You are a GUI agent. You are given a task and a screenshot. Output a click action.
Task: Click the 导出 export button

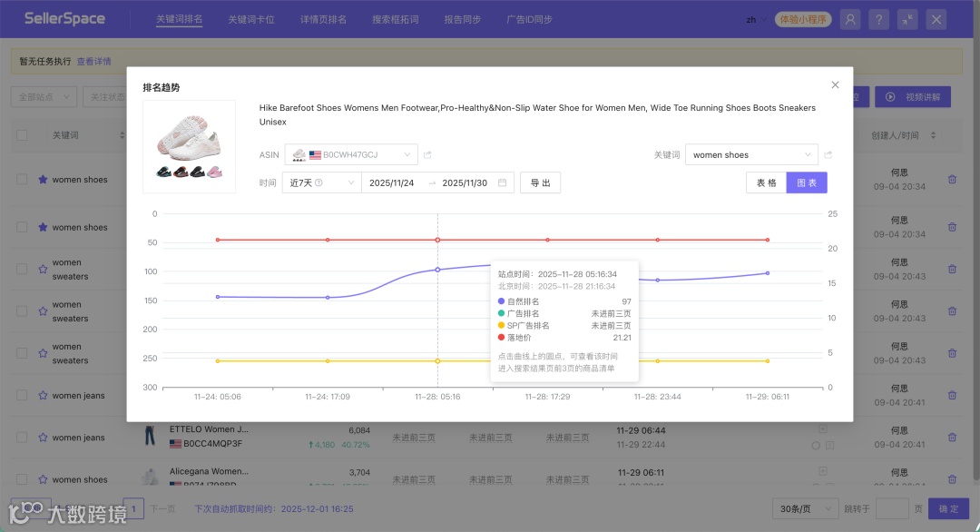pyautogui.click(x=540, y=182)
